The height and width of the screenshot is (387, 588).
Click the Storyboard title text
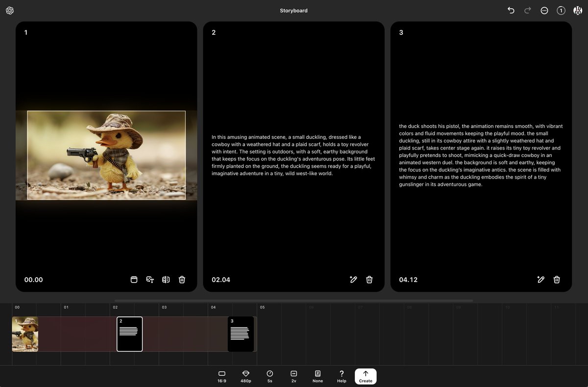click(x=294, y=10)
